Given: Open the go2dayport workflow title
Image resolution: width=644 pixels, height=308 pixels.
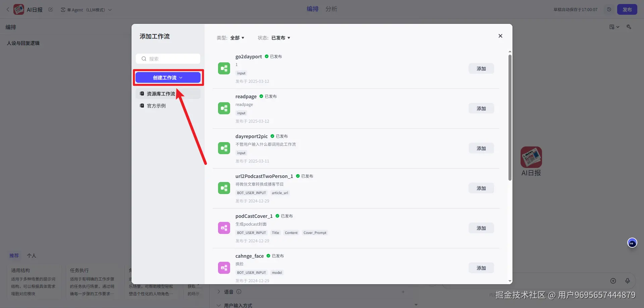Looking at the screenshot, I should point(249,56).
